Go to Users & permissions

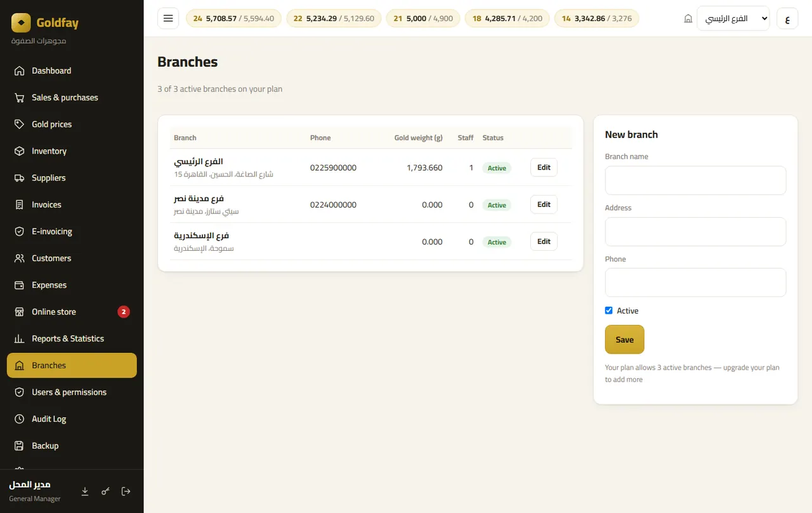(x=72, y=392)
